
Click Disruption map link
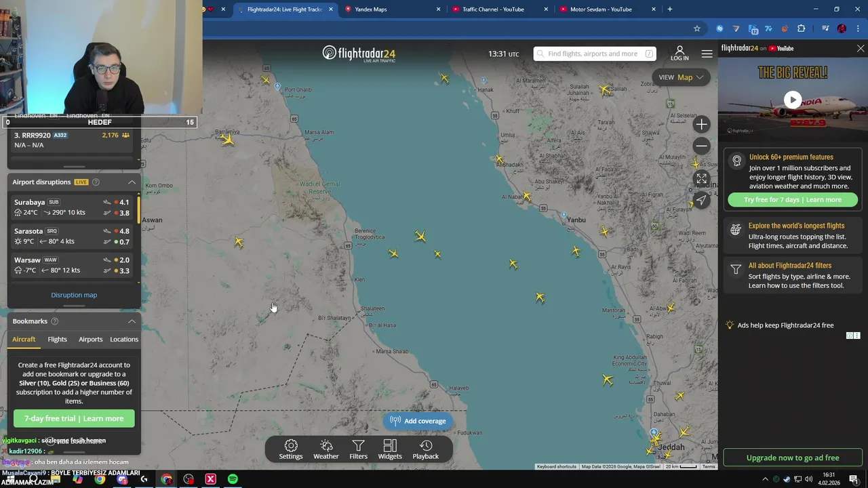pyautogui.click(x=74, y=295)
